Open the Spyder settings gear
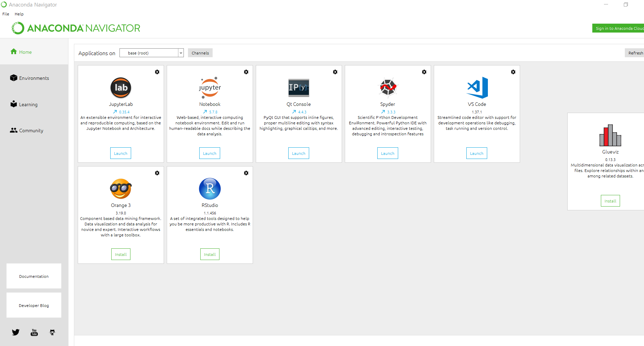644x346 pixels. (424, 72)
